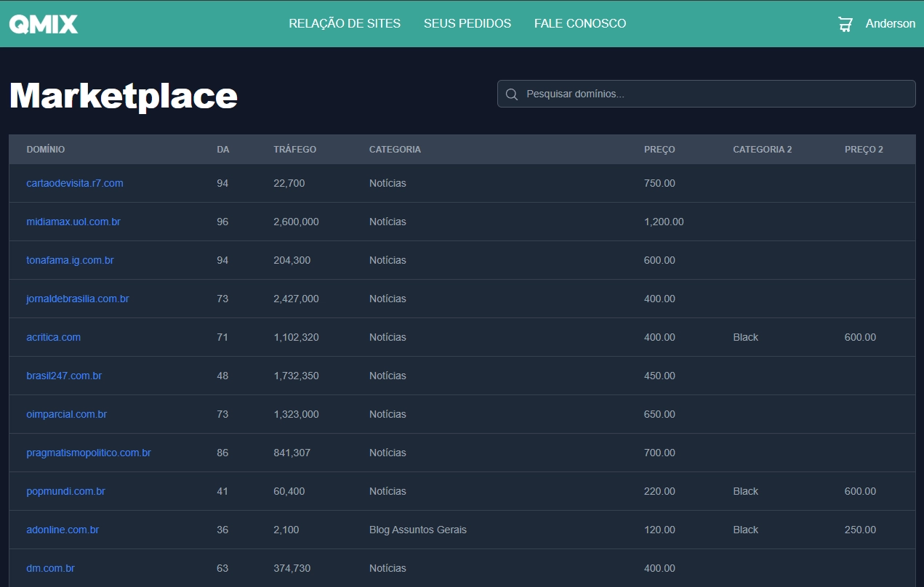Select DA value 96 for midiamax

tap(222, 222)
